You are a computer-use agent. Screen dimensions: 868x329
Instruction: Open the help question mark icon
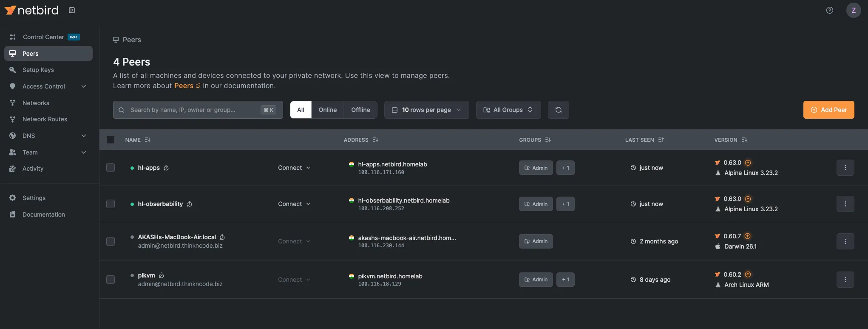point(829,10)
